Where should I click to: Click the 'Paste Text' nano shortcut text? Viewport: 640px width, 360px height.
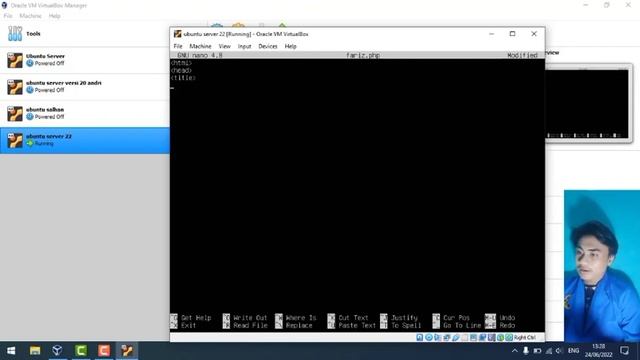pyautogui.click(x=357, y=325)
